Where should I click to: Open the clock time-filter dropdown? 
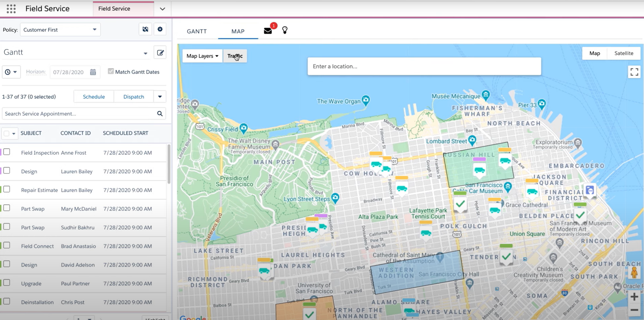click(x=11, y=72)
